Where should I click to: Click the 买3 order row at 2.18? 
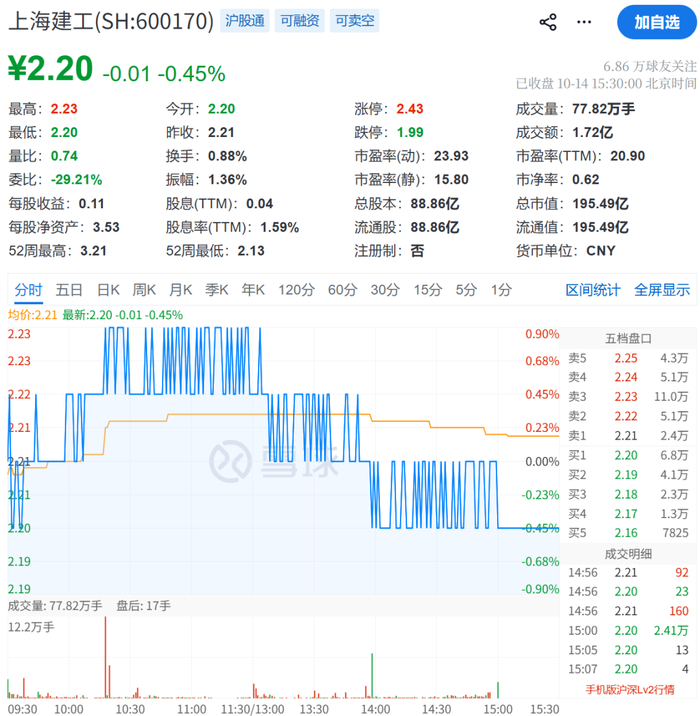[628, 495]
